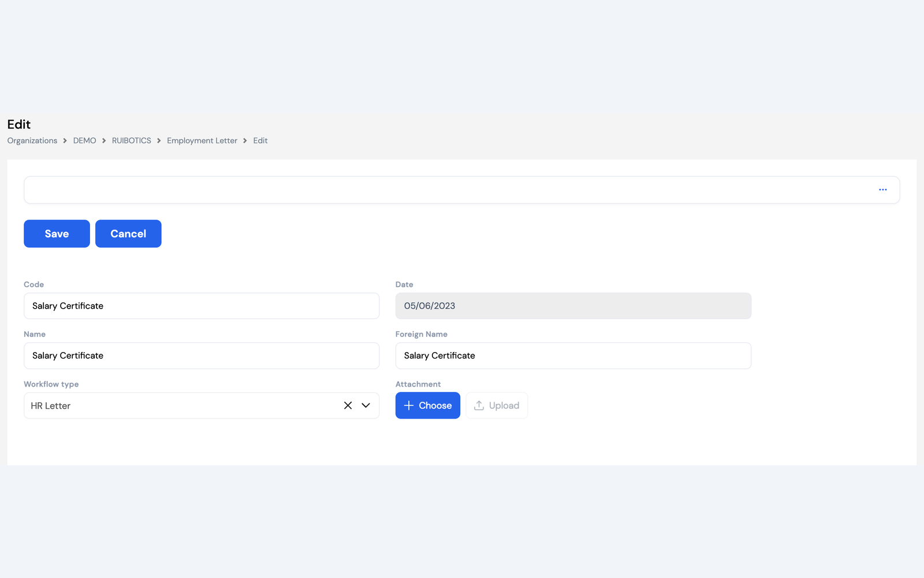The height and width of the screenshot is (578, 924).
Task: Click the Edit page heading
Action: pos(19,124)
